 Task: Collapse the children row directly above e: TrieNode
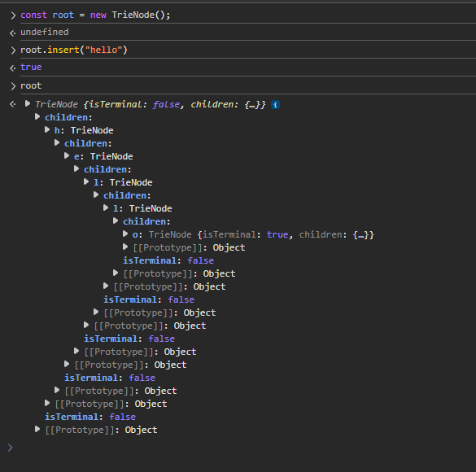57,143
